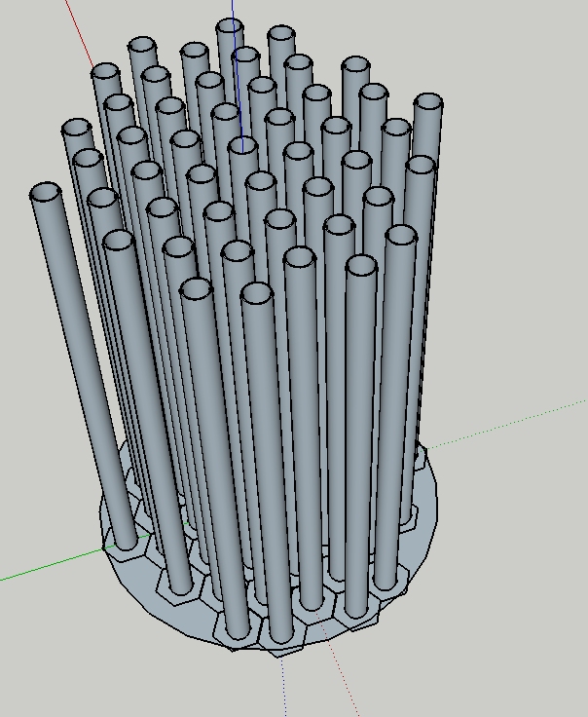Click top of rod crossed by blue axis
The width and height of the screenshot is (588, 717).
(230, 27)
